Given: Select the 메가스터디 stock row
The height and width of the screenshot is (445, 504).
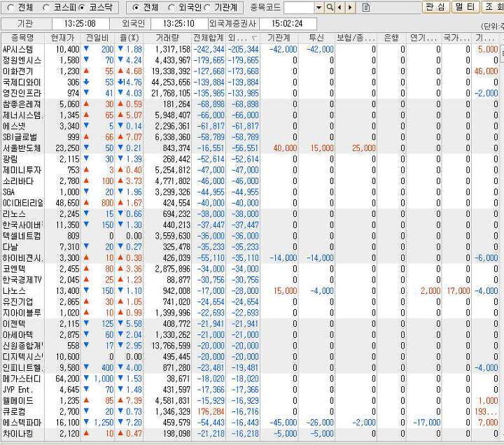Looking at the screenshot, I should pos(251,379).
